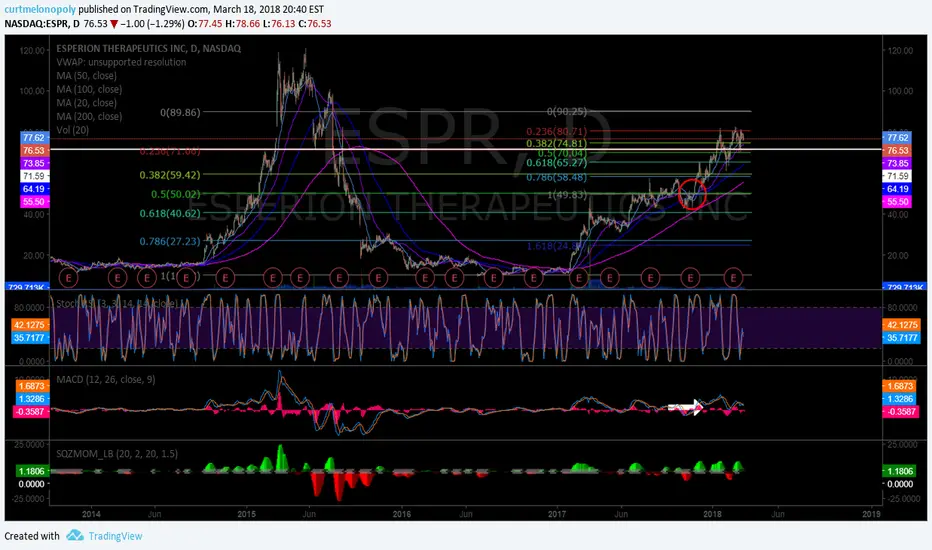932x550 pixels.
Task: Select the NASDAQ:ESPR, D symbol header text
Action: click(x=42, y=24)
